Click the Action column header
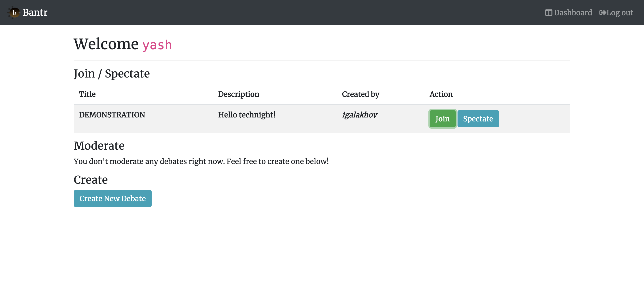644x302 pixels. 441,94
